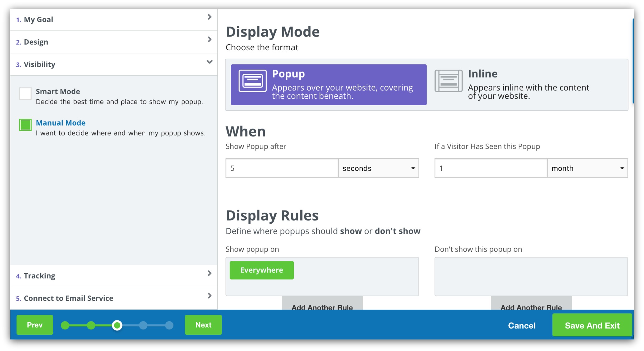Toggle the Smart Mode checkbox
Viewport: 644px width, 351px height.
coord(25,92)
